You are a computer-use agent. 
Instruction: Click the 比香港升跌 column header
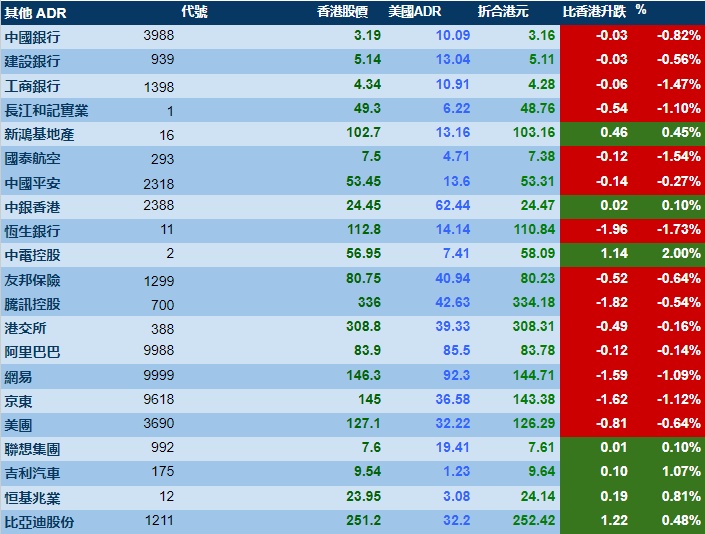[x=594, y=12]
